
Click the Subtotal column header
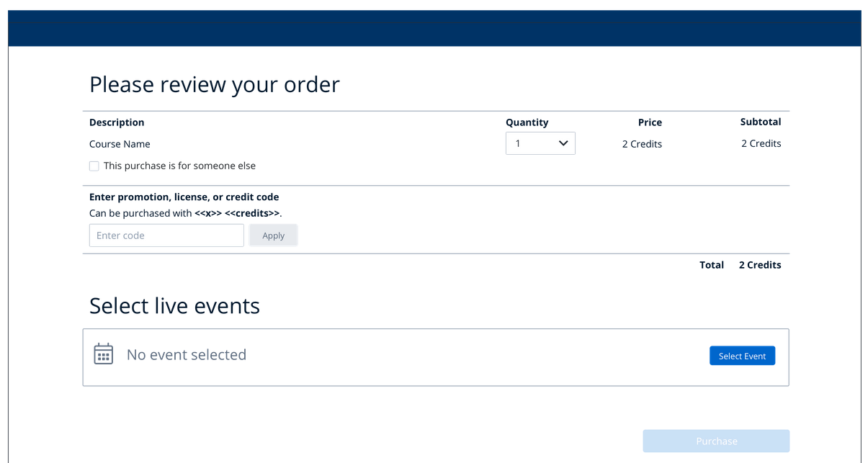pos(760,122)
